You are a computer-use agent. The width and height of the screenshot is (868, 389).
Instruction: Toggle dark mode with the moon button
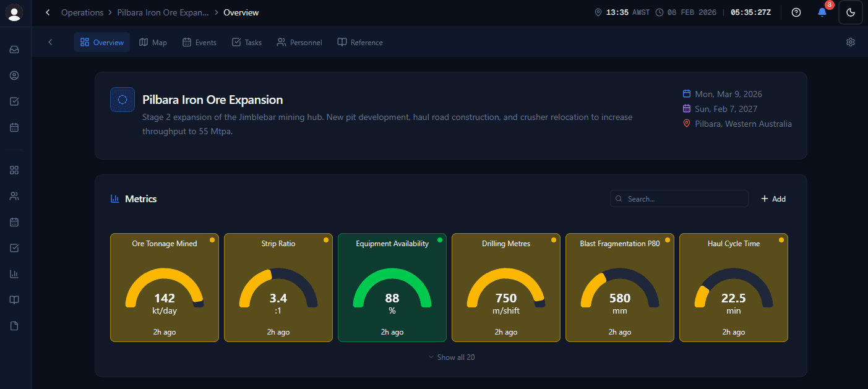pos(850,12)
